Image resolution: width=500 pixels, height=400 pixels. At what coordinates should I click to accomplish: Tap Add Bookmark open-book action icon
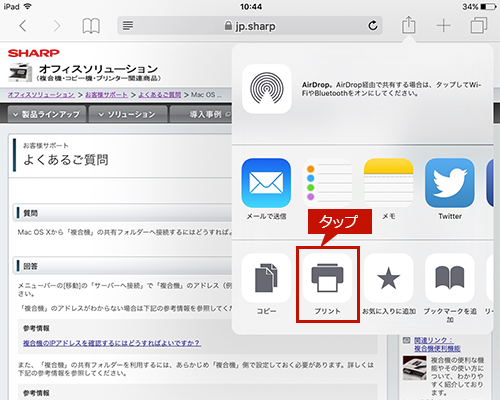pos(450,278)
